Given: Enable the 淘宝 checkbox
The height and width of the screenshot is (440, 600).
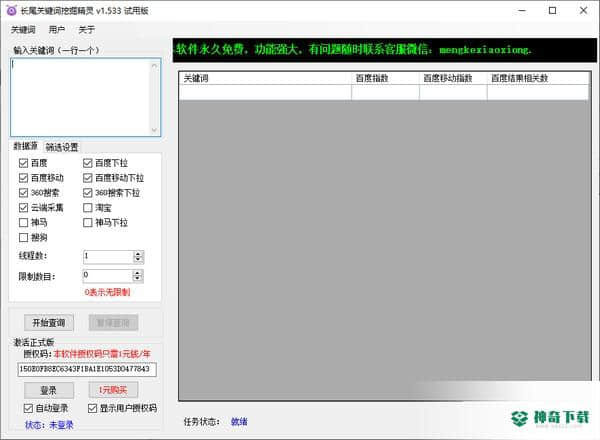Looking at the screenshot, I should click(88, 208).
